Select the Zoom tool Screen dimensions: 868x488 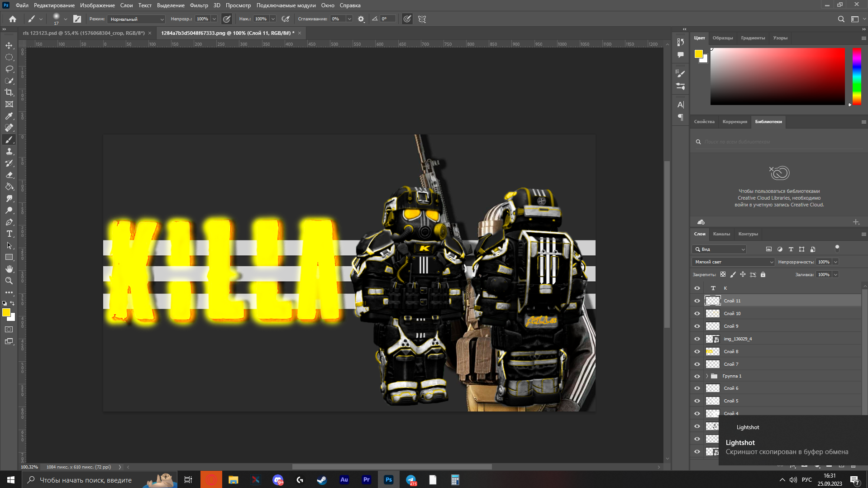coord(9,281)
